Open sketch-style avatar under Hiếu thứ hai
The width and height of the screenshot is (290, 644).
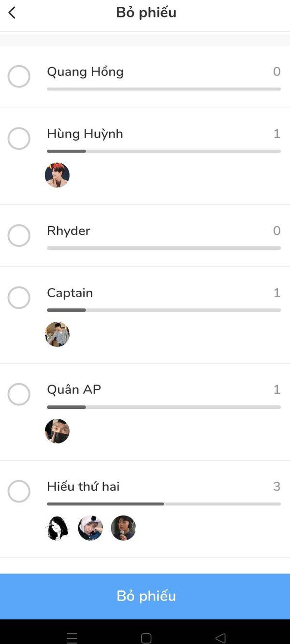[x=57, y=528]
